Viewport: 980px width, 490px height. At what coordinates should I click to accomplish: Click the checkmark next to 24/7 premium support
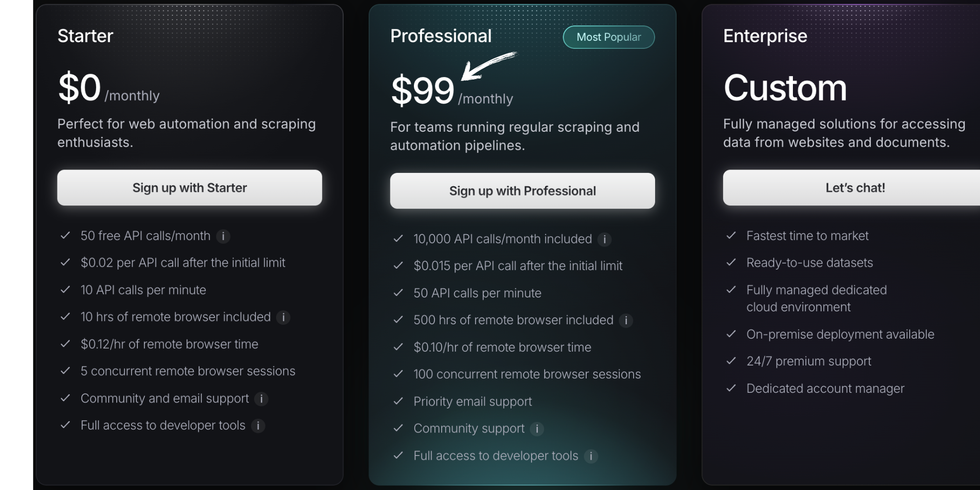click(731, 361)
